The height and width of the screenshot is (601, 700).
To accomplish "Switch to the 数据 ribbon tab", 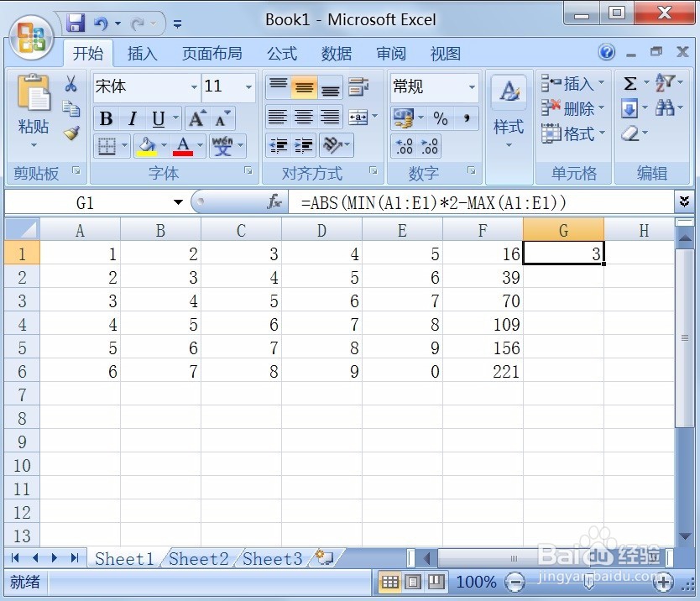I will pos(337,54).
